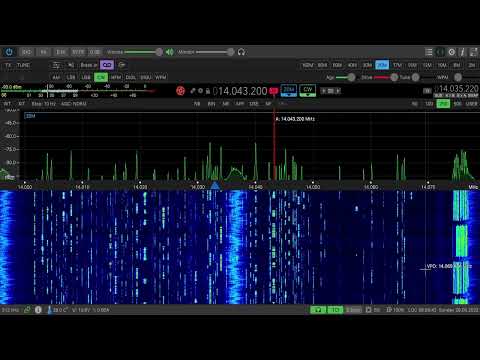
Task: Switch to the 80M band
Action: point(322,65)
